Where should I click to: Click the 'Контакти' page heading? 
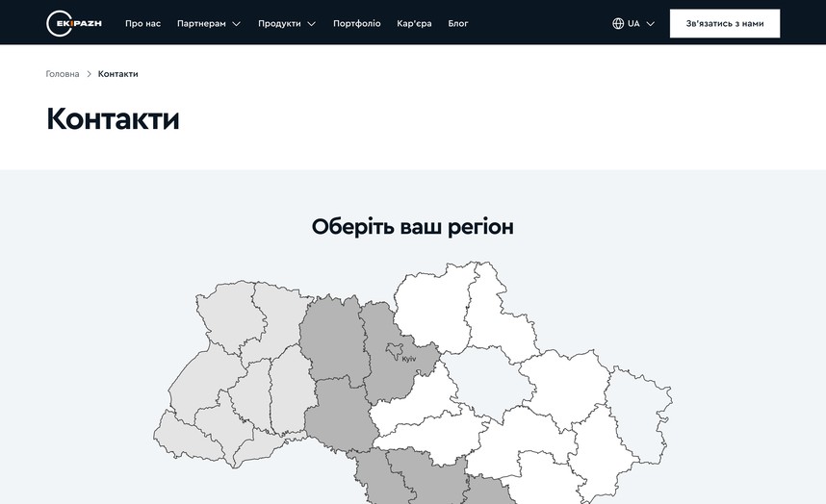(x=113, y=118)
